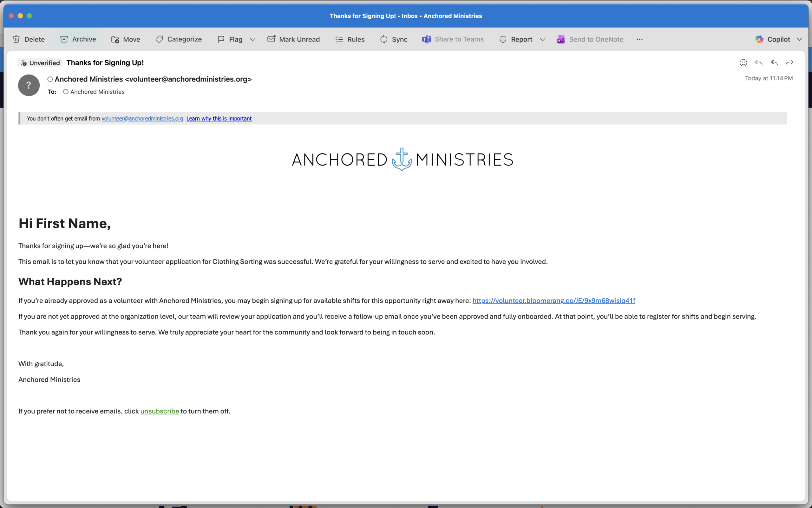Open the more options ellipsis menu

(639, 39)
